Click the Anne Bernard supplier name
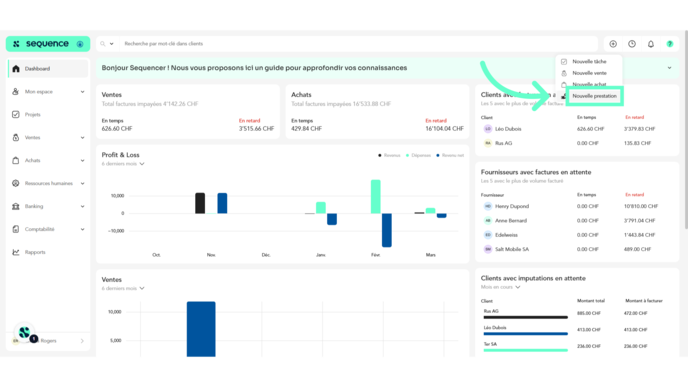 (511, 221)
